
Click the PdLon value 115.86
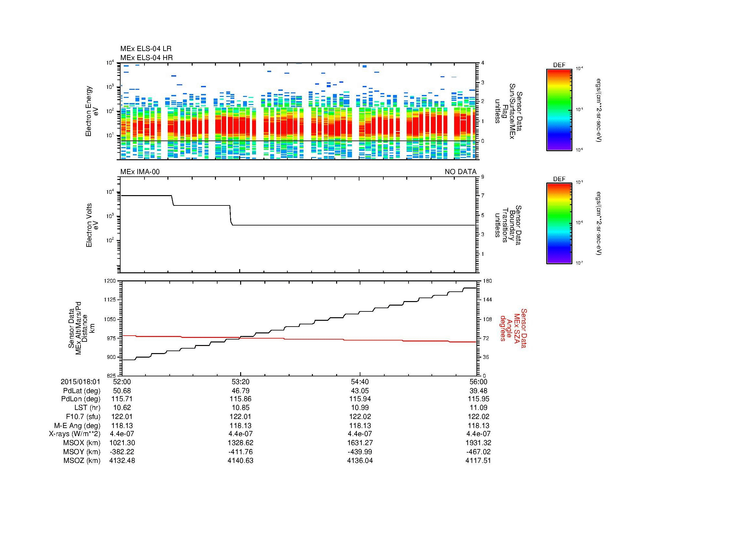[241, 399]
